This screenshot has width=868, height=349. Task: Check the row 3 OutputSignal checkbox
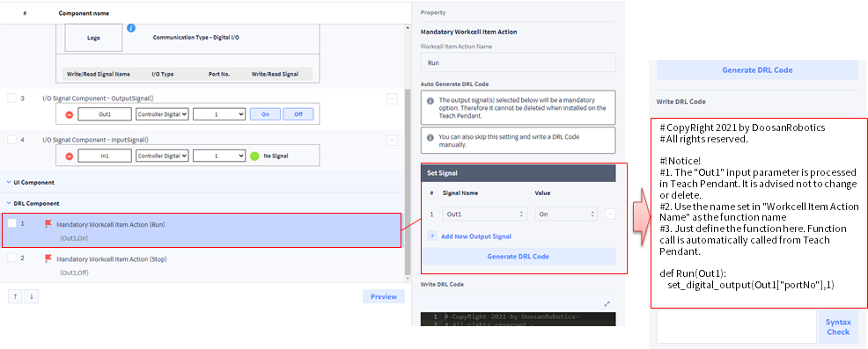[11, 98]
